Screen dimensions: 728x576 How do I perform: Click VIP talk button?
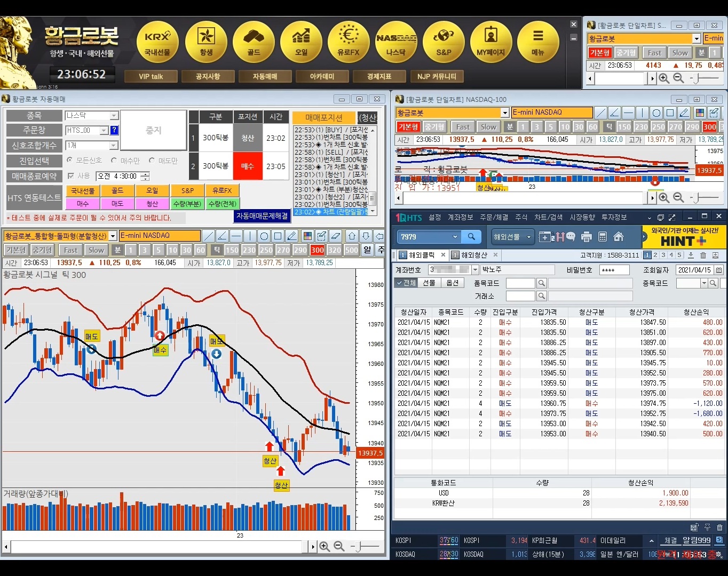151,76
